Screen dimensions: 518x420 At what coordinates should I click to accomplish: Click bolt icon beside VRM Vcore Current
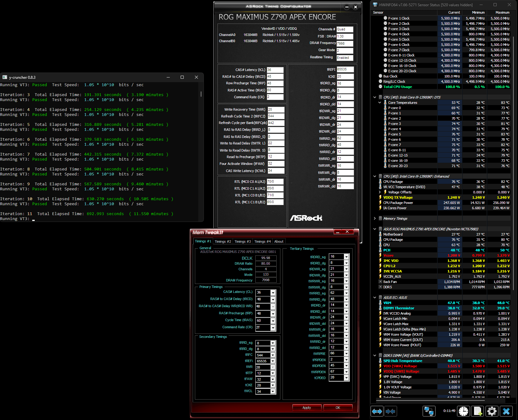(x=380, y=339)
